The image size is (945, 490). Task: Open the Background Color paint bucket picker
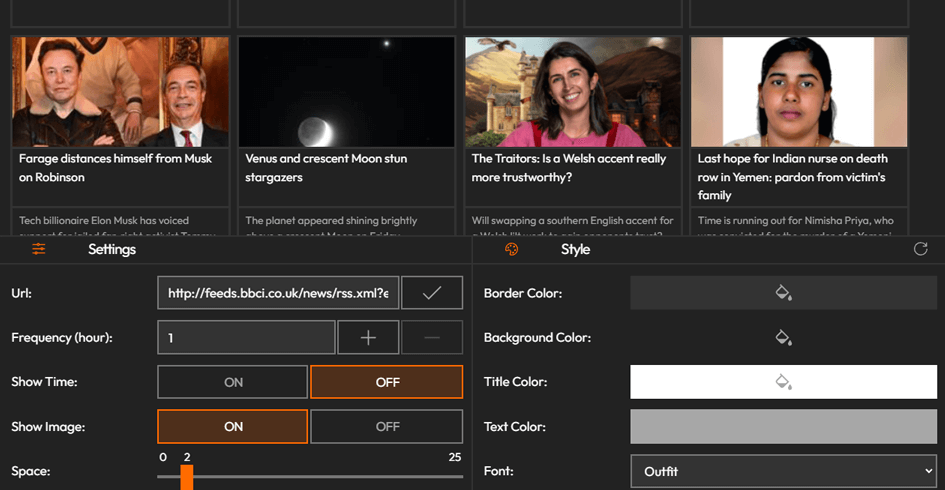[783, 338]
